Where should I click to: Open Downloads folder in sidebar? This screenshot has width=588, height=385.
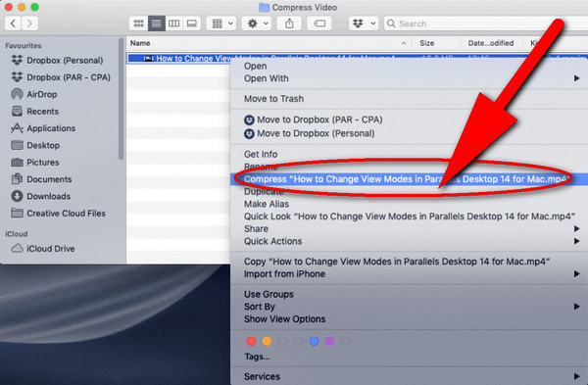point(41,196)
